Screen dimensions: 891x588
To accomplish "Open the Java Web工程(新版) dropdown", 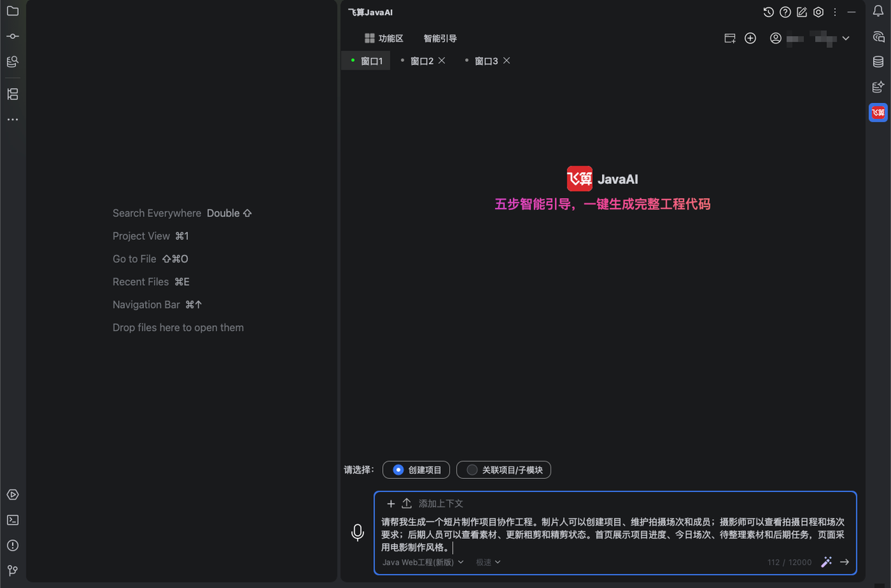I will 423,562.
